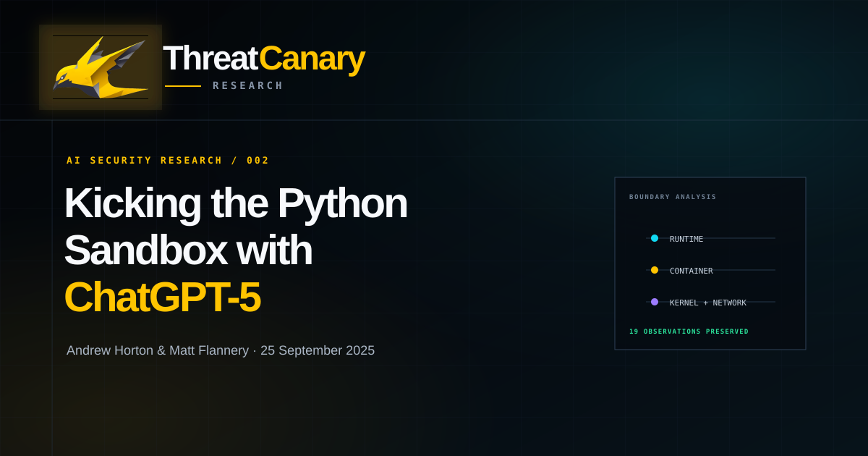This screenshot has height=456, width=868.
Task: Click the purple dot beside KERNEL + NETWORK
Action: [x=655, y=302]
